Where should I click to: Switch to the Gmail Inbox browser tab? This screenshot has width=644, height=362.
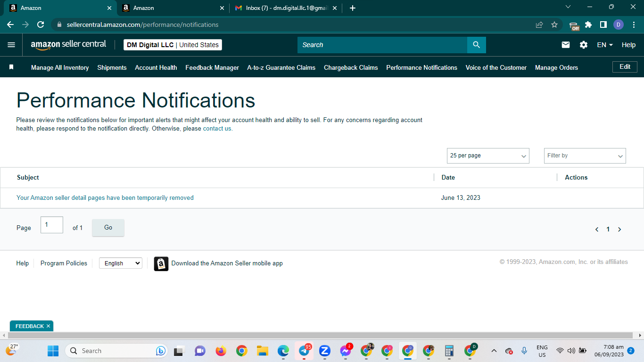point(286,8)
